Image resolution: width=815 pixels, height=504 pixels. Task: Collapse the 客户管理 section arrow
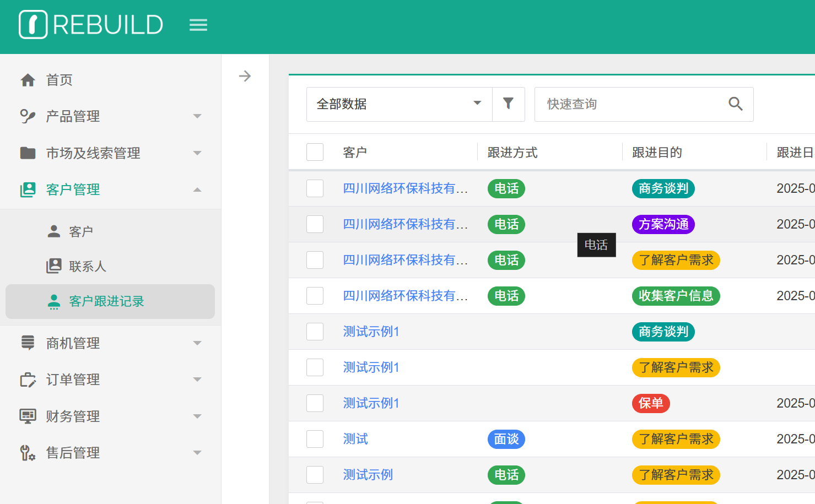coord(197,189)
